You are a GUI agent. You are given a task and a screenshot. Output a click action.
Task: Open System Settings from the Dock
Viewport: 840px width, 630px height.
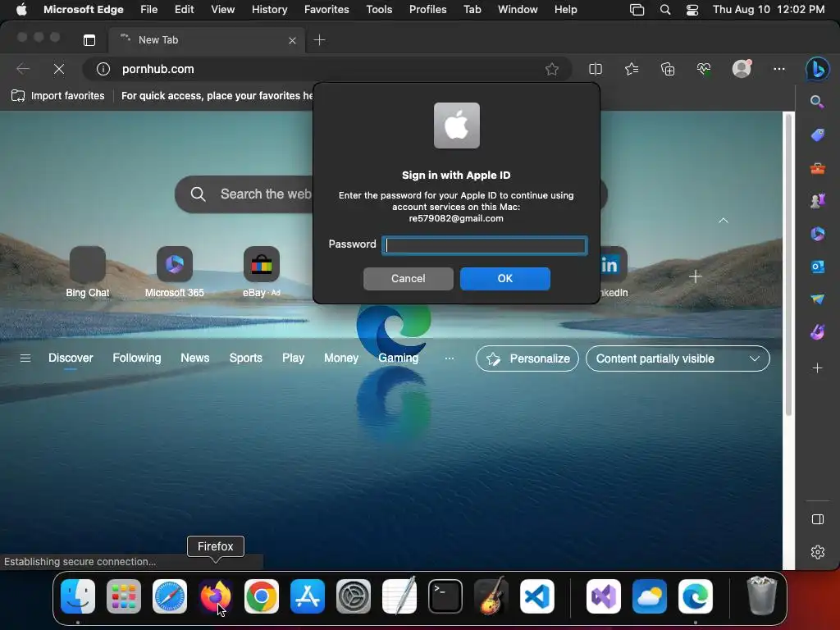[353, 596]
